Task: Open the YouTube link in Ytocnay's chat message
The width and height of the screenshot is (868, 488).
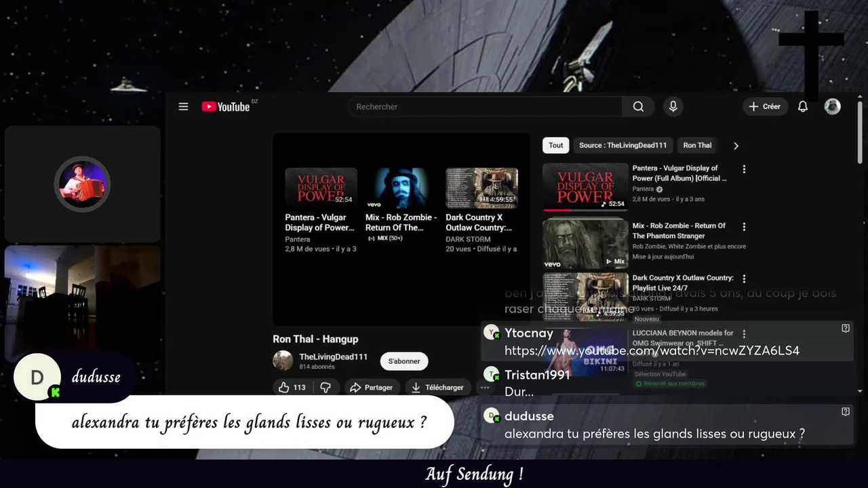Action: 652,350
